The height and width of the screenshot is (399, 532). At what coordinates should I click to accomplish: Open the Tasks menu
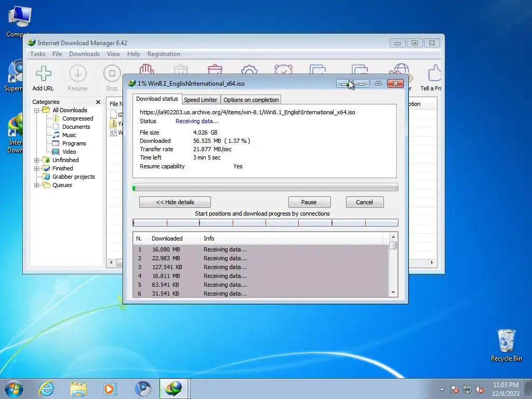pyautogui.click(x=37, y=54)
